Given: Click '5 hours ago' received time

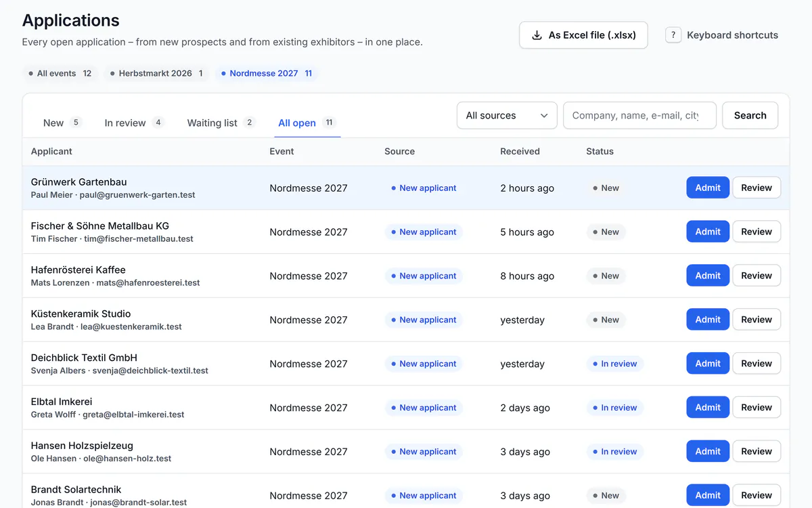Looking at the screenshot, I should [x=527, y=232].
